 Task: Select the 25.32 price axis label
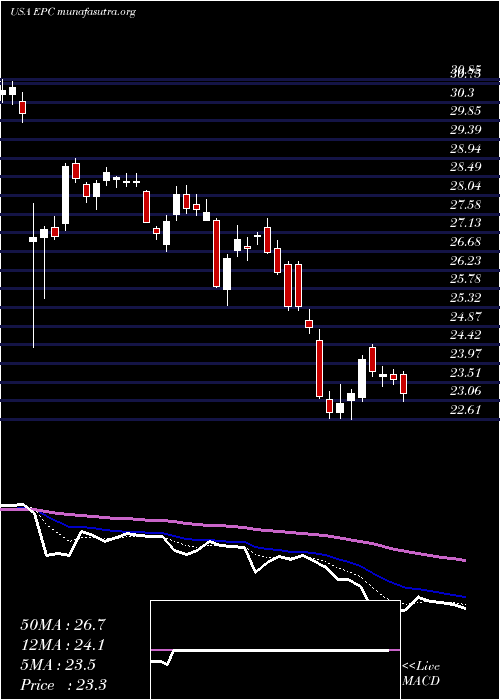click(x=466, y=298)
